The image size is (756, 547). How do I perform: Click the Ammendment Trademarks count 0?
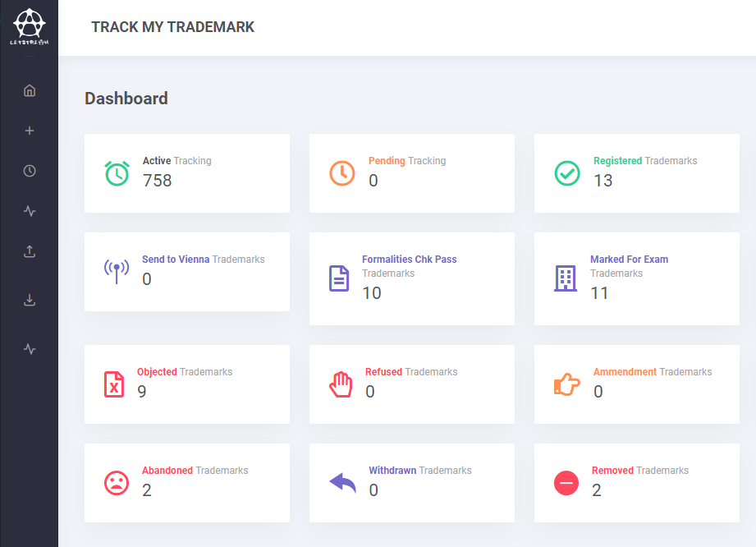coord(598,391)
